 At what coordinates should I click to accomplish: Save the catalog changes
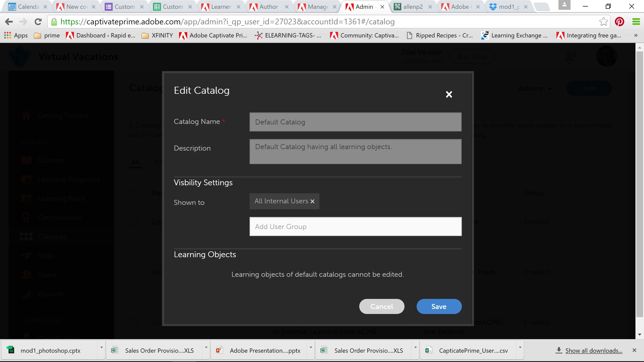439,306
